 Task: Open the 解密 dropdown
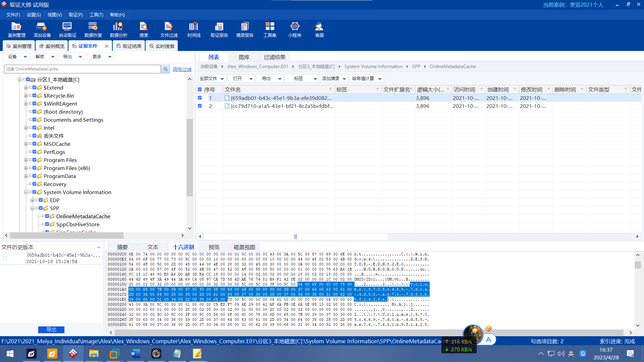[x=44, y=57]
